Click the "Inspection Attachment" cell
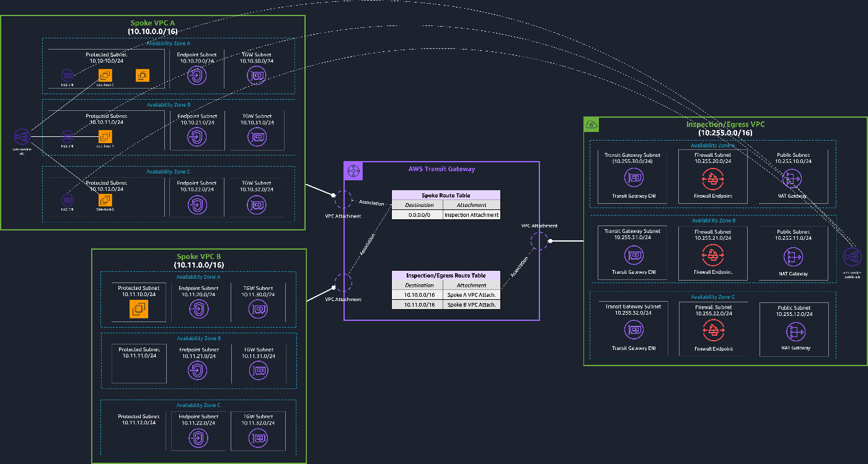This screenshot has height=464, width=868. (x=471, y=215)
